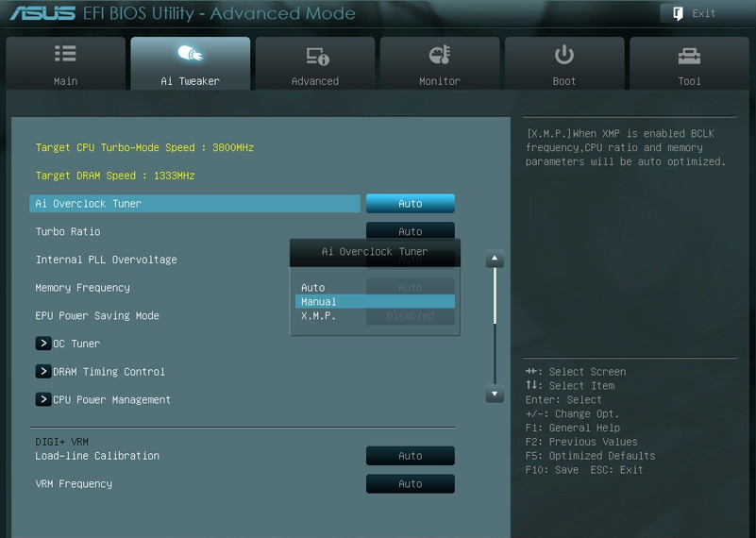Click the Tool tab toolbox icon
This screenshot has height=538, width=756.
[689, 57]
